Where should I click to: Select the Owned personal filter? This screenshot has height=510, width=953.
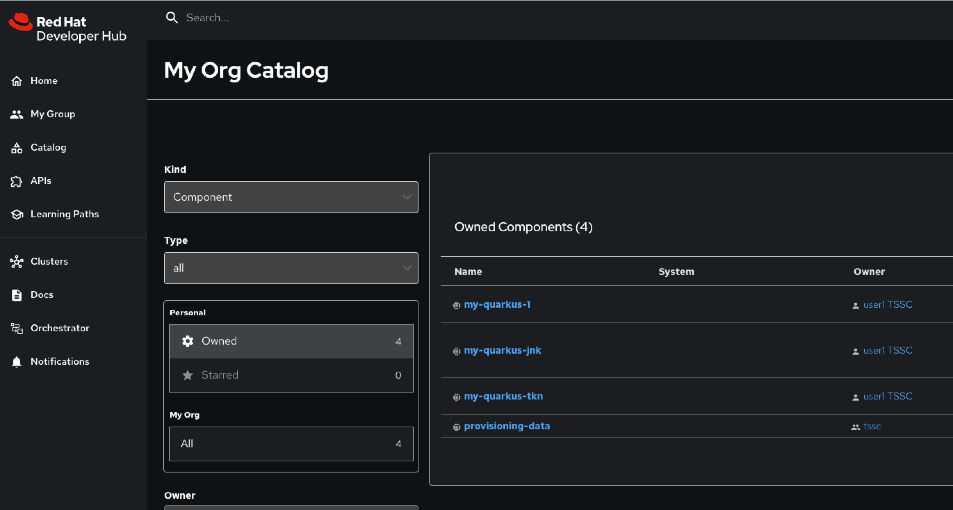[x=291, y=341]
